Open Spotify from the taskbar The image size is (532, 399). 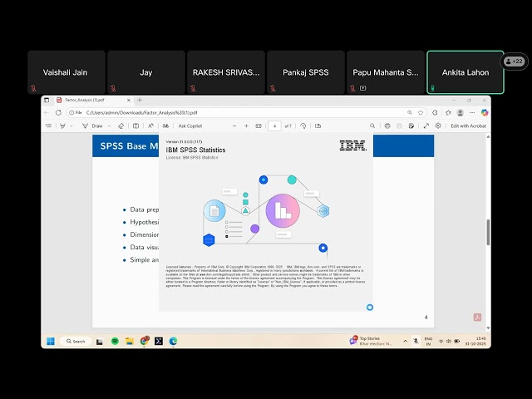(115, 342)
